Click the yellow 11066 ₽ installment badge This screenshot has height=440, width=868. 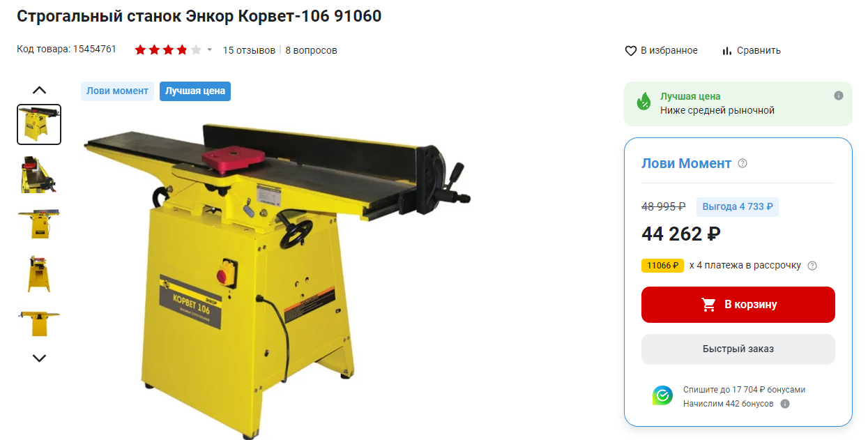tap(662, 266)
